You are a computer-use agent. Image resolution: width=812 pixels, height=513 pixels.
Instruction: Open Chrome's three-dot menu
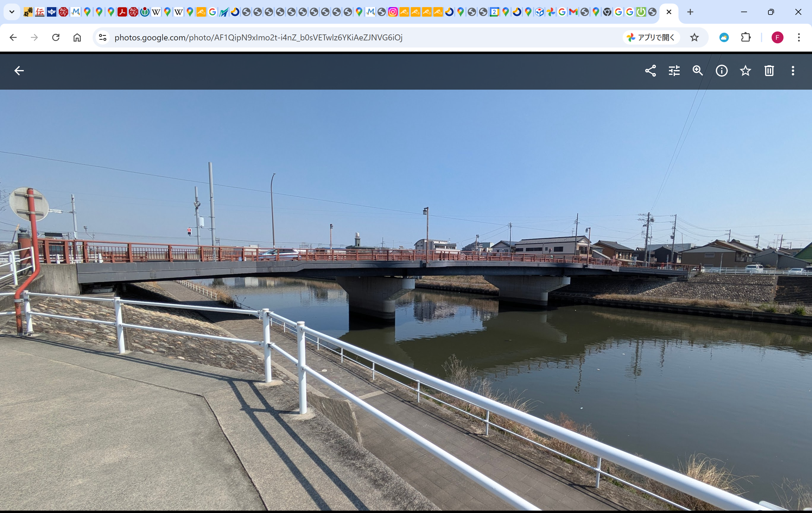click(799, 37)
